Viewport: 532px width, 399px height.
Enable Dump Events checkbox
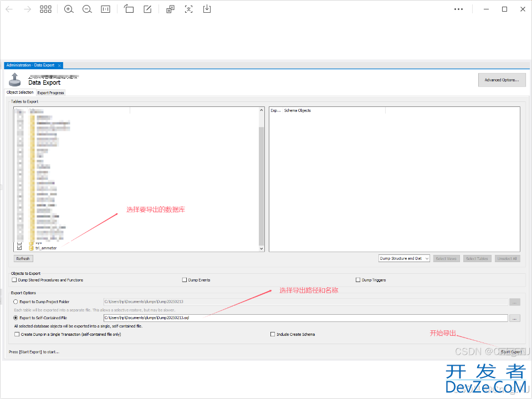click(185, 280)
